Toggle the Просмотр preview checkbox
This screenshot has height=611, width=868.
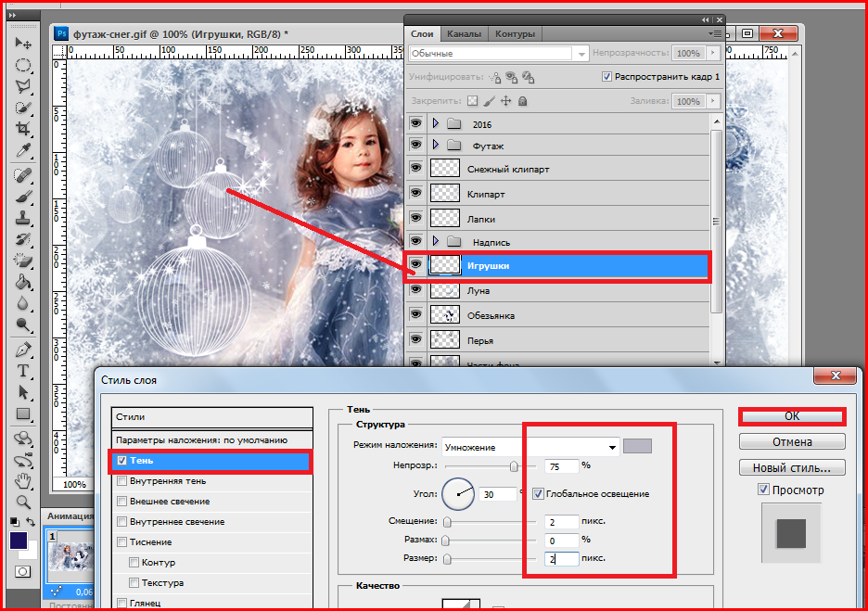[763, 490]
